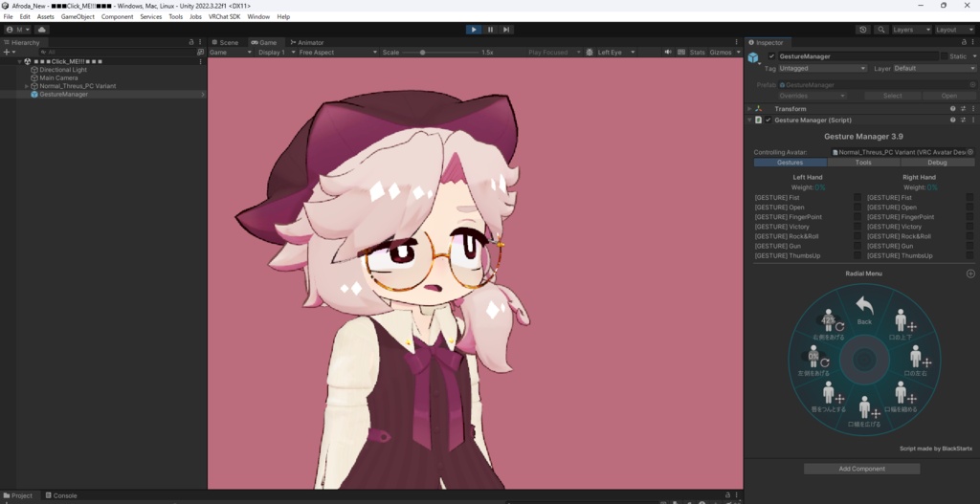Click the bug icon next to Left Eye dropdown

coord(590,53)
